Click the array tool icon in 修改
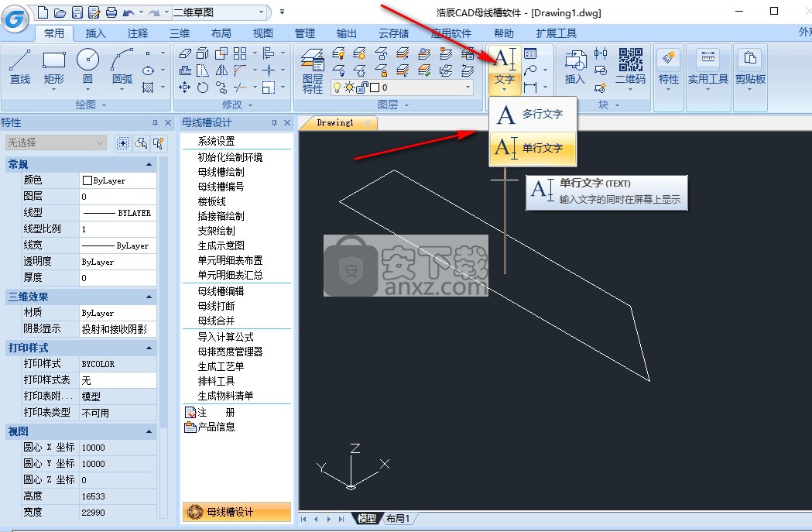This screenshot has height=532, width=812. click(240, 53)
